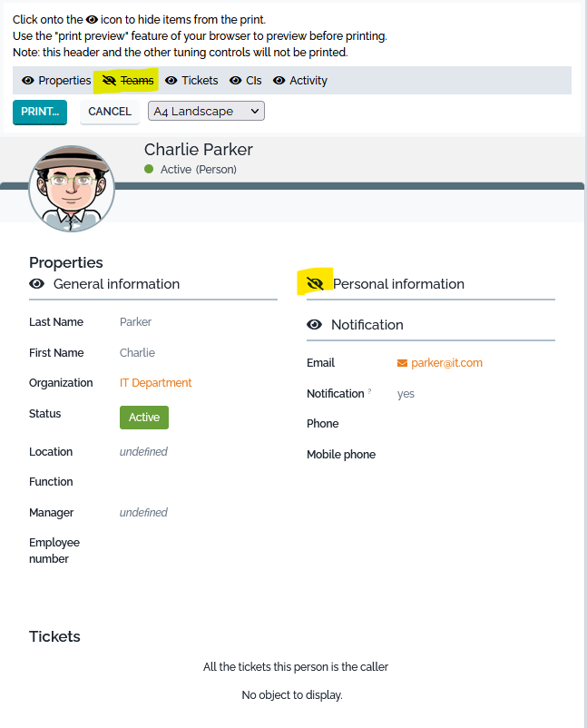Hide Notification fieldset using eye icon
587x728 pixels.
[315, 325]
